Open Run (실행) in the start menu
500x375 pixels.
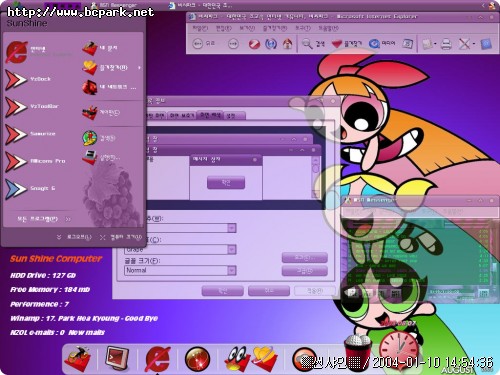pyautogui.click(x=101, y=157)
